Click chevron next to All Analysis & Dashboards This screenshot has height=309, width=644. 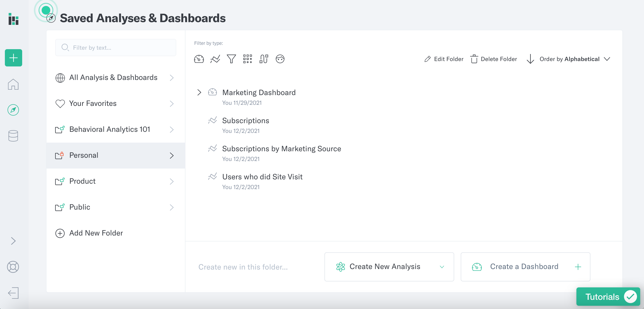click(172, 78)
